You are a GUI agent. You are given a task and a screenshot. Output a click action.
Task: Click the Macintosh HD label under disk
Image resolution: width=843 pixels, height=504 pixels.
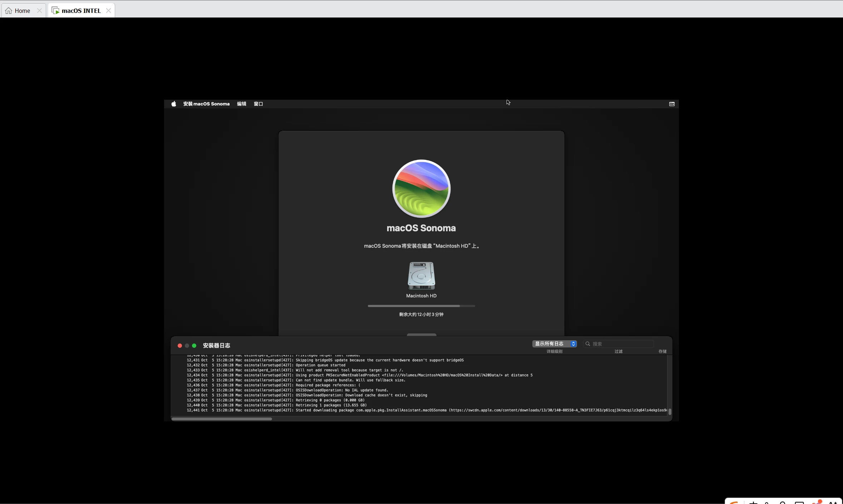tap(421, 296)
